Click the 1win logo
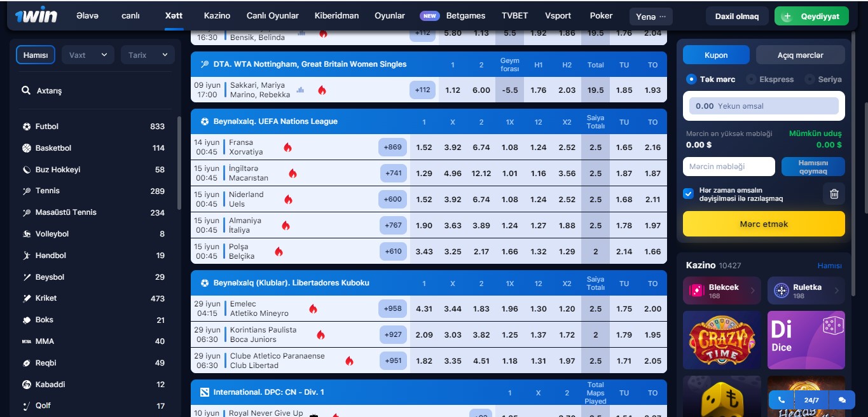The width and height of the screenshot is (868, 417). point(36,15)
